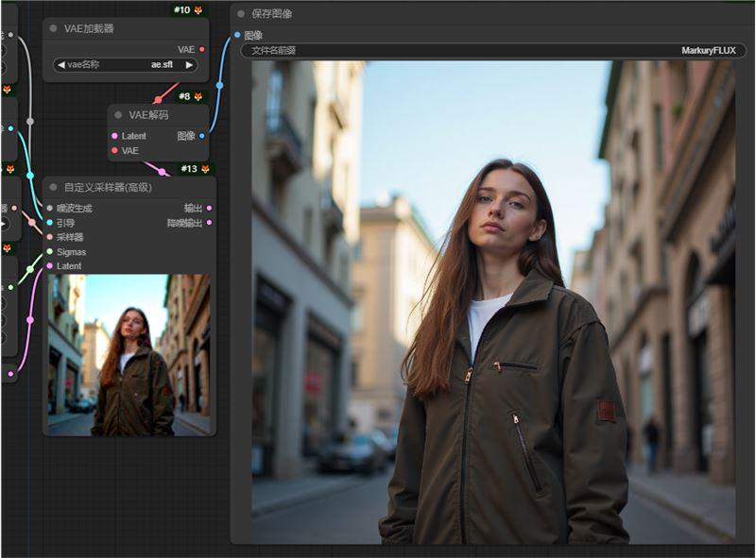Select previous vae名称 with left arrow
The height and width of the screenshot is (558, 756).
coord(60,65)
